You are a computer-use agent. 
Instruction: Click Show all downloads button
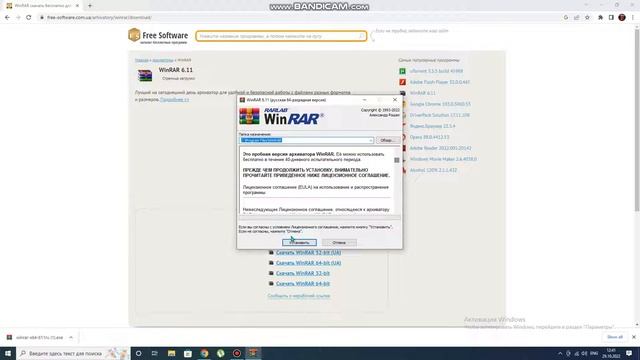click(615, 337)
